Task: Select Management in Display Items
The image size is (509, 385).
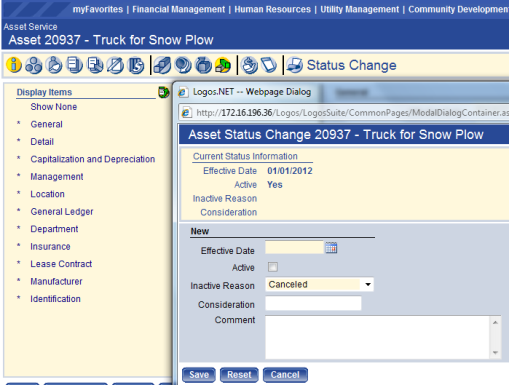Action: coord(57,177)
